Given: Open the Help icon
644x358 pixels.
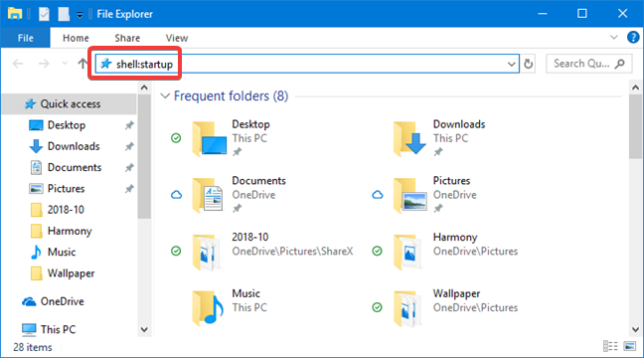Looking at the screenshot, I should click(633, 38).
